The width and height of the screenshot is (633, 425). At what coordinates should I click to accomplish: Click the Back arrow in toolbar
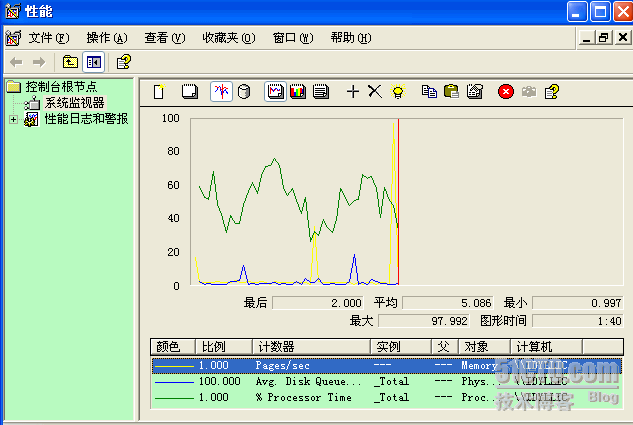pyautogui.click(x=17, y=62)
